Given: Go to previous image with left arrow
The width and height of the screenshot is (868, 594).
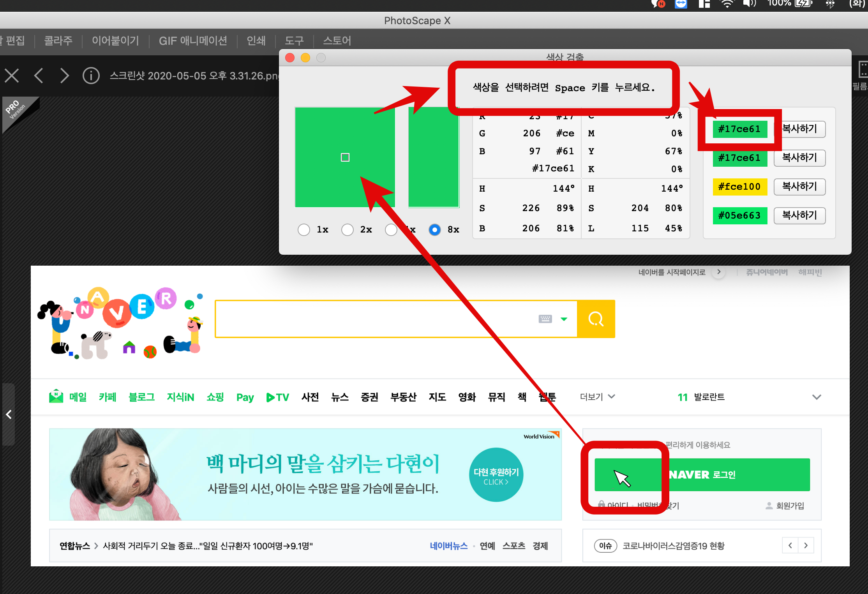Looking at the screenshot, I should tap(39, 76).
